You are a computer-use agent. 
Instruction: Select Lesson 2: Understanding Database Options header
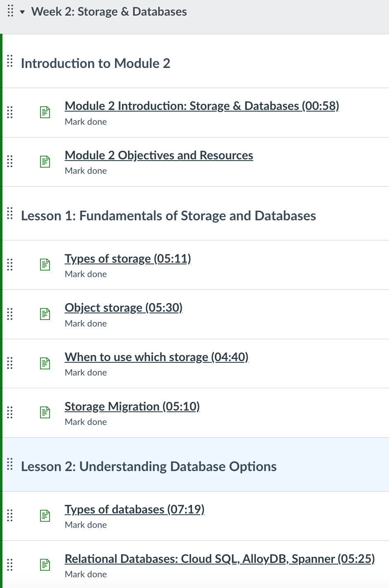pos(149,467)
